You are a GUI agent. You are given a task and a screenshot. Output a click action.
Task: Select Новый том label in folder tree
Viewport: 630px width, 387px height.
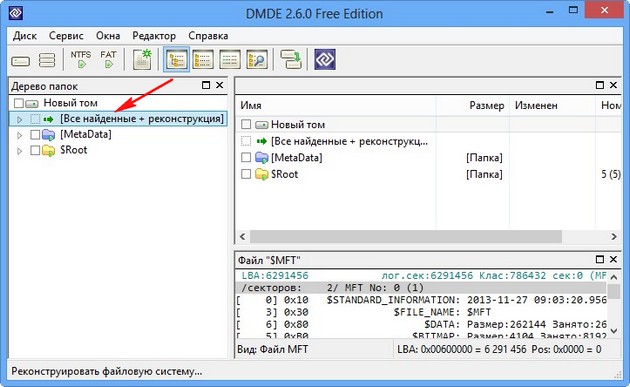tap(70, 103)
